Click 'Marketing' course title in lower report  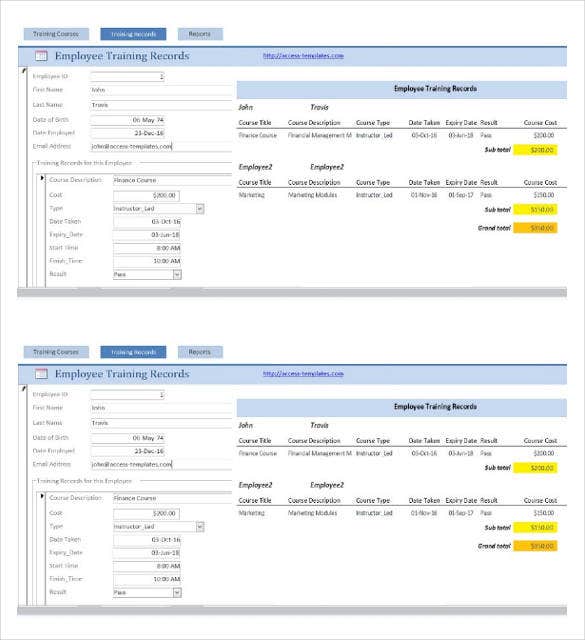point(251,513)
